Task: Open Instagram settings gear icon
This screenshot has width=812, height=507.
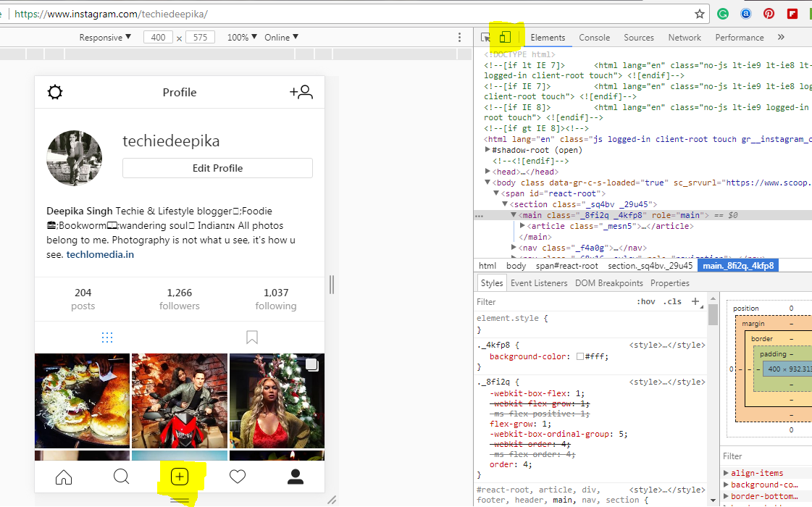Action: pos(55,92)
